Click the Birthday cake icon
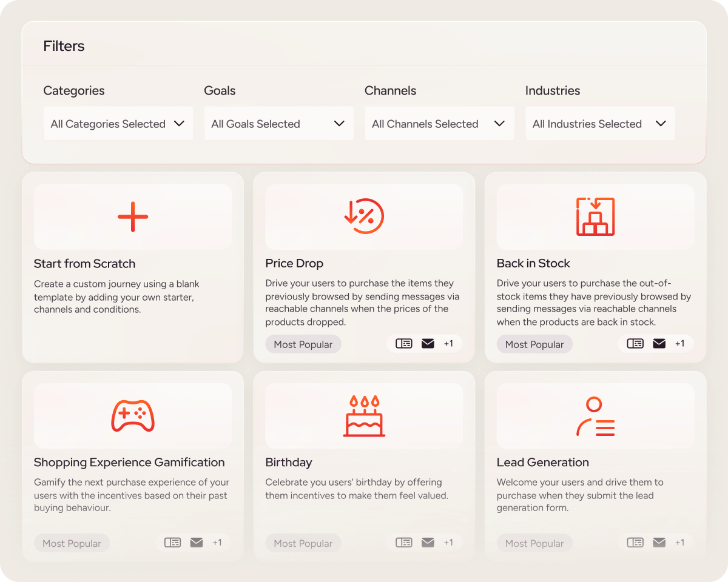Viewport: 728px width, 582px height. [364, 416]
